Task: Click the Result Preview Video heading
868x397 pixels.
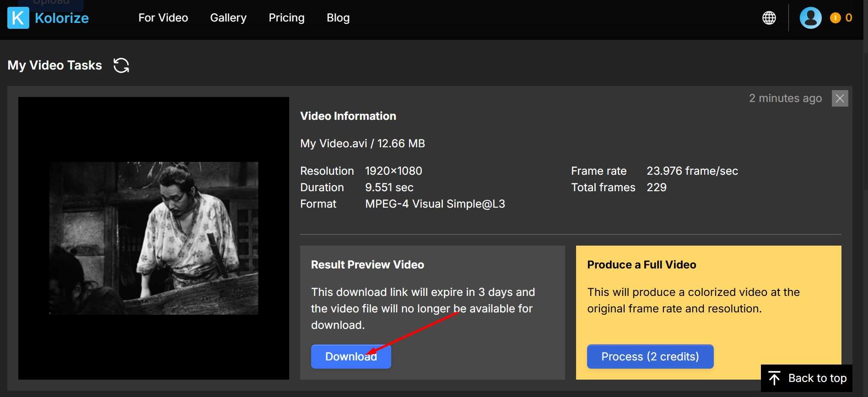Action: 367,265
